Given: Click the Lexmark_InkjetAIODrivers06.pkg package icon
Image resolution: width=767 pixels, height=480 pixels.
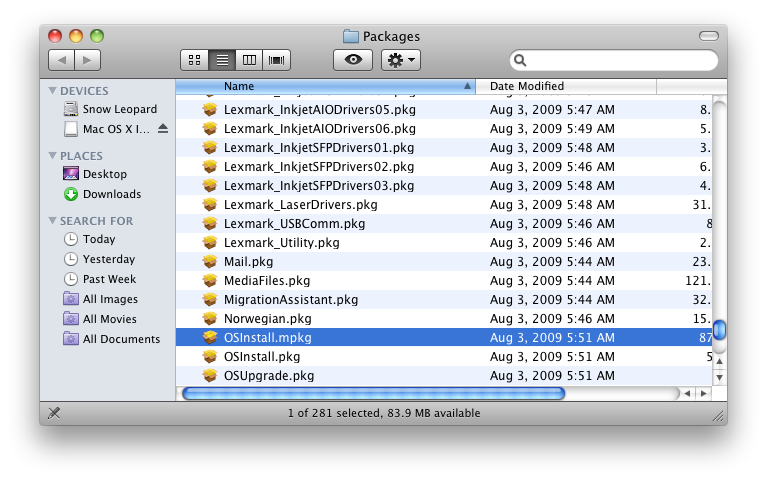Looking at the screenshot, I should click(210, 129).
